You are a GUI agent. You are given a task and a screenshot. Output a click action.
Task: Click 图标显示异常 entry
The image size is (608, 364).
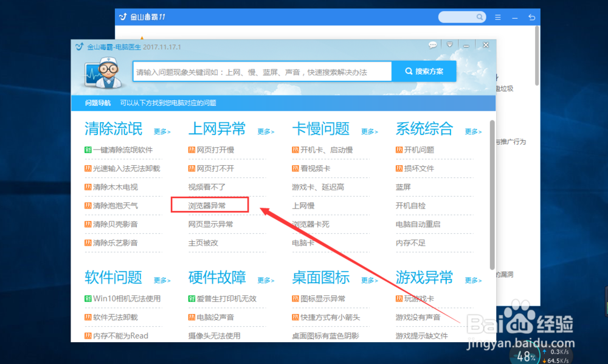319,299
